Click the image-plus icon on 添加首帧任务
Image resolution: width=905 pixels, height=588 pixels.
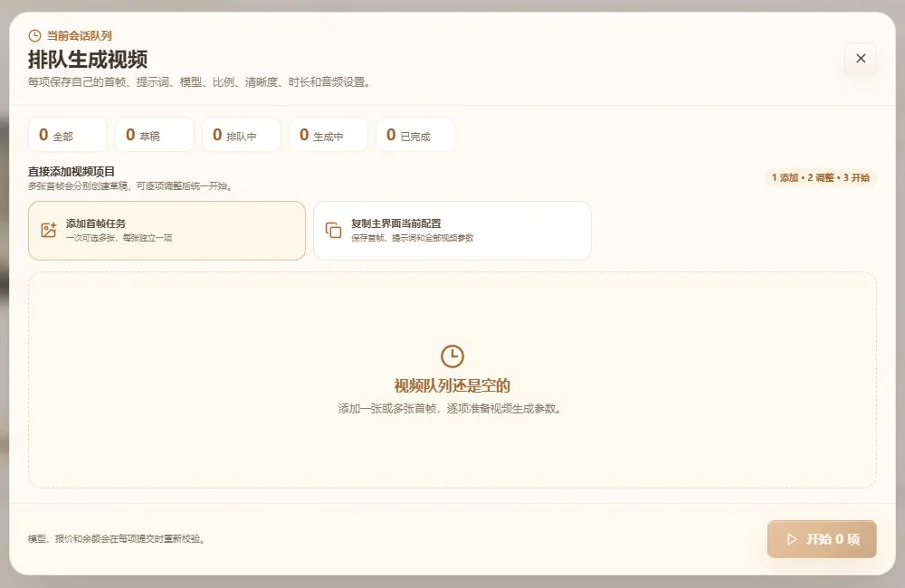[x=49, y=230]
